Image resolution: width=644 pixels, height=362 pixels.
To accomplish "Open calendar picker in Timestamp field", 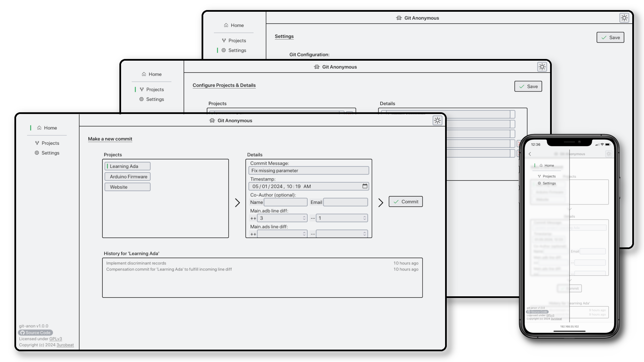I will tap(365, 186).
